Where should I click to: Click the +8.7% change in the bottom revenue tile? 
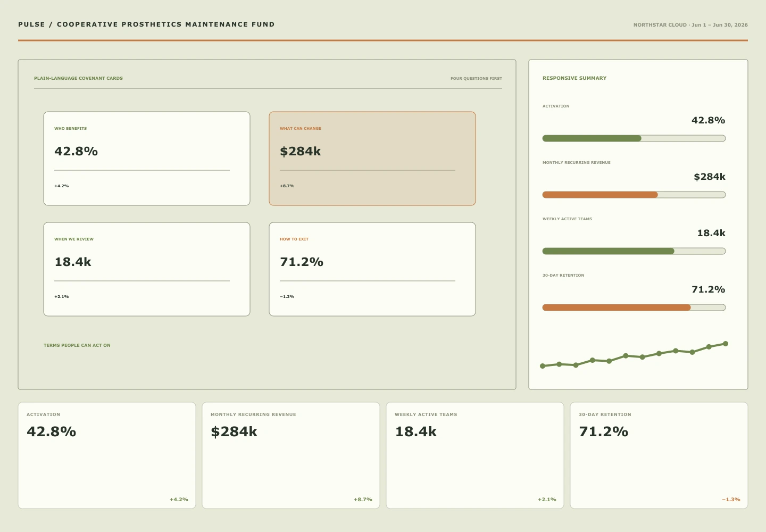363,500
